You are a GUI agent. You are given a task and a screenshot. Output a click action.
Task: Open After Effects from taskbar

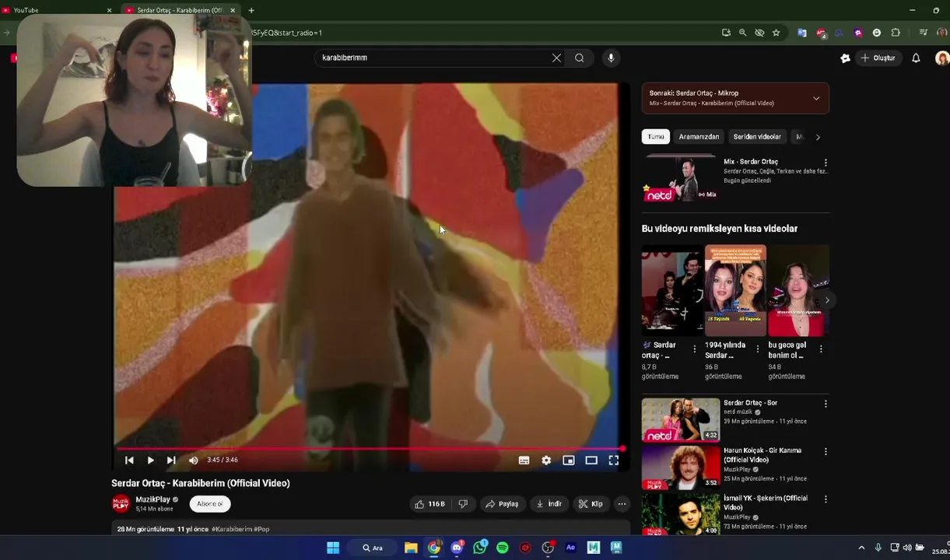click(570, 548)
